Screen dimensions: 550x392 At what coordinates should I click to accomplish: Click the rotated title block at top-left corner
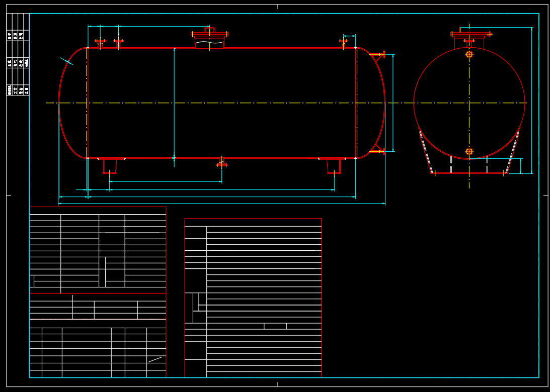click(18, 54)
